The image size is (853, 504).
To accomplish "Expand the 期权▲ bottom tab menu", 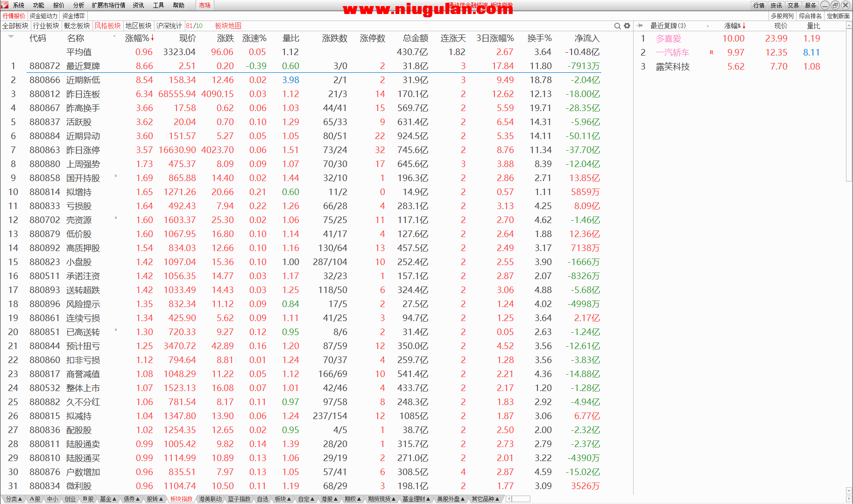I will (x=353, y=499).
